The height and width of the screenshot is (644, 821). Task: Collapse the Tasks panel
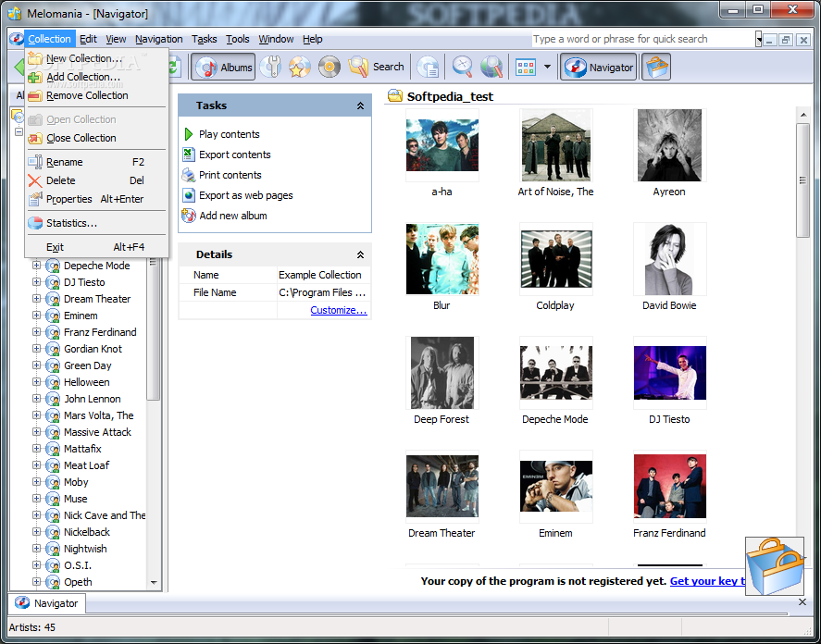click(x=360, y=105)
